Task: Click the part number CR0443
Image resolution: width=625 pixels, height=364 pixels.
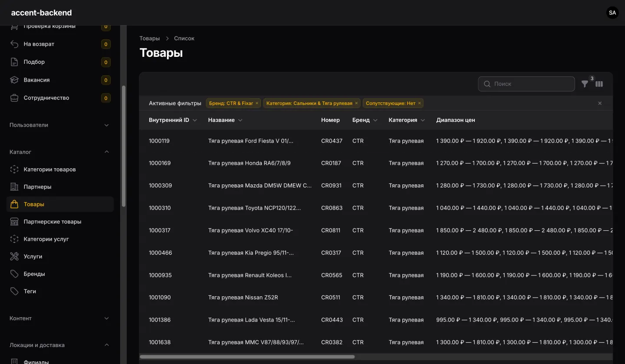Action: [332, 320]
